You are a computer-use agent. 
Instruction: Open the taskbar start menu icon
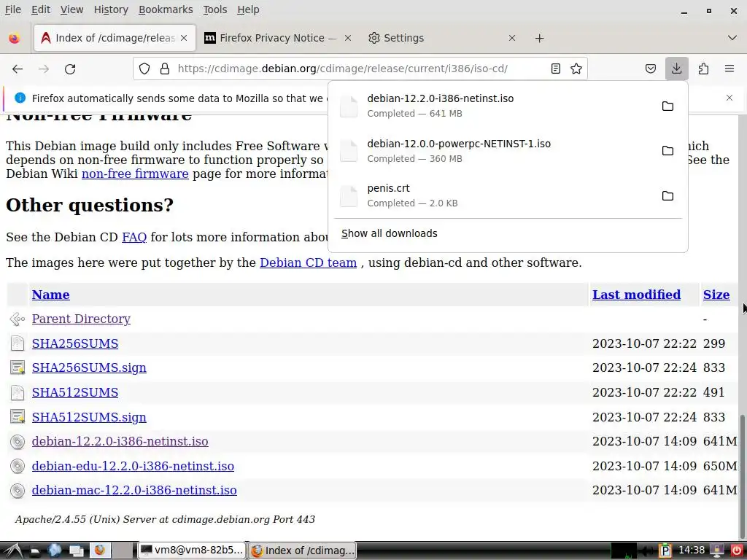12,551
